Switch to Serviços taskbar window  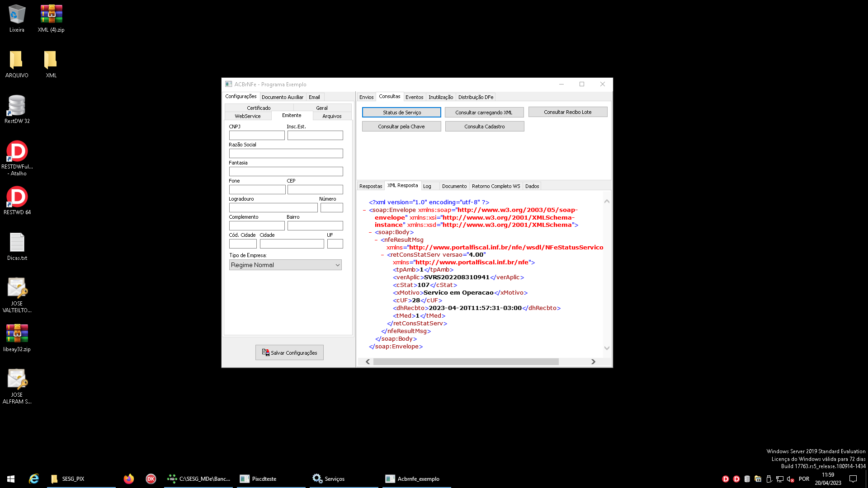344,479
